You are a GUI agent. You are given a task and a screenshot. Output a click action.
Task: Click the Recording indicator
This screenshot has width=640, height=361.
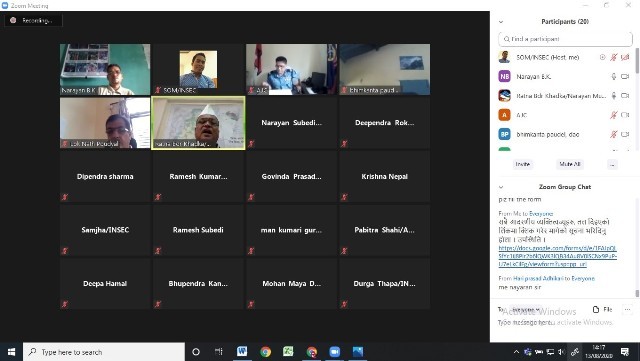(33, 20)
